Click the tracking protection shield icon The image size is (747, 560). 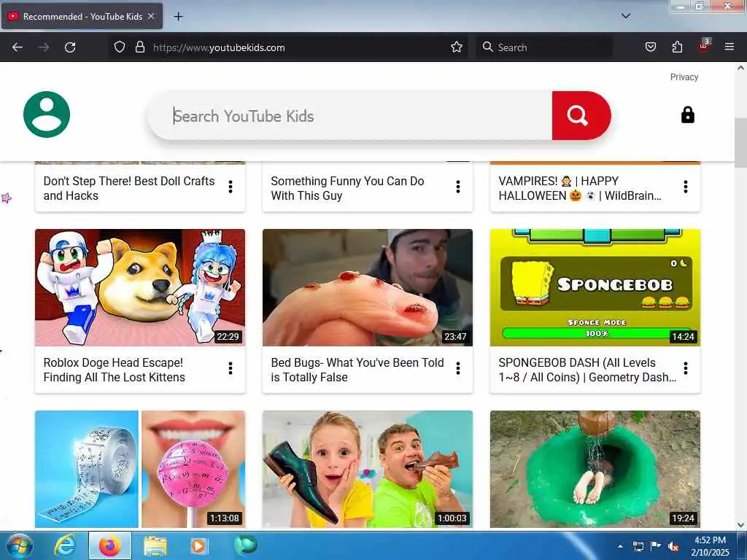(x=120, y=47)
